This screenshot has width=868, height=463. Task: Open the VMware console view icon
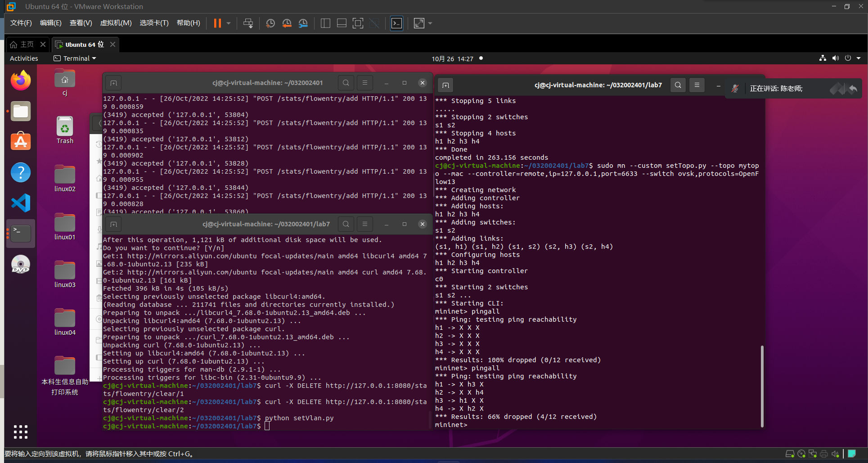pyautogui.click(x=396, y=23)
